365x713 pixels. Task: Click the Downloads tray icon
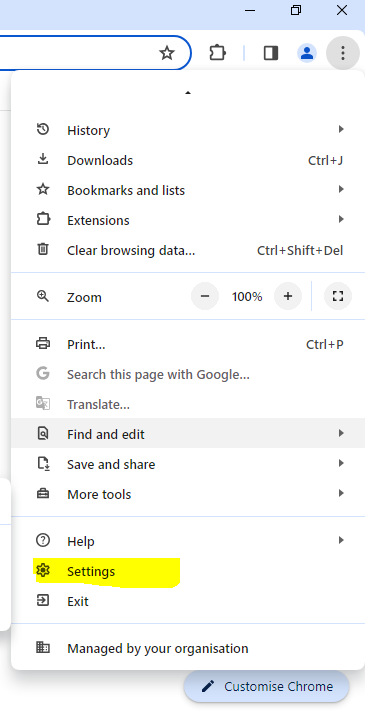click(x=43, y=159)
